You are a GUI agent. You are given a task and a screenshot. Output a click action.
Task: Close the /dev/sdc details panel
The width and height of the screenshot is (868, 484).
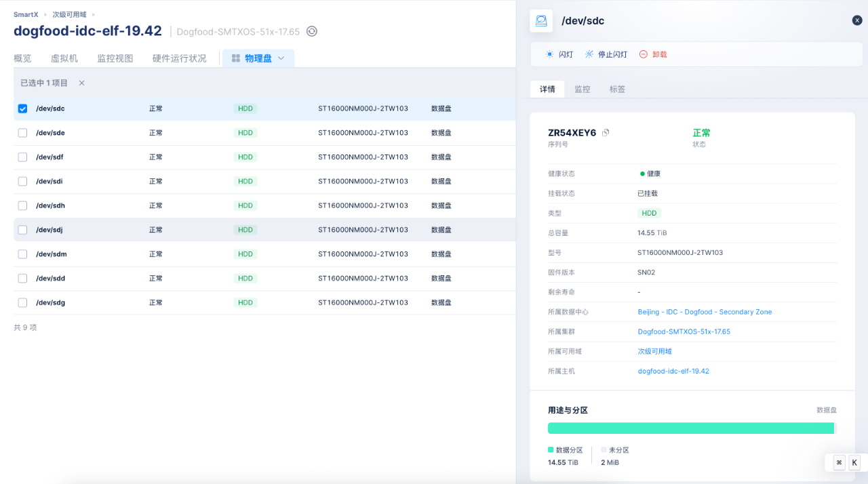857,20
